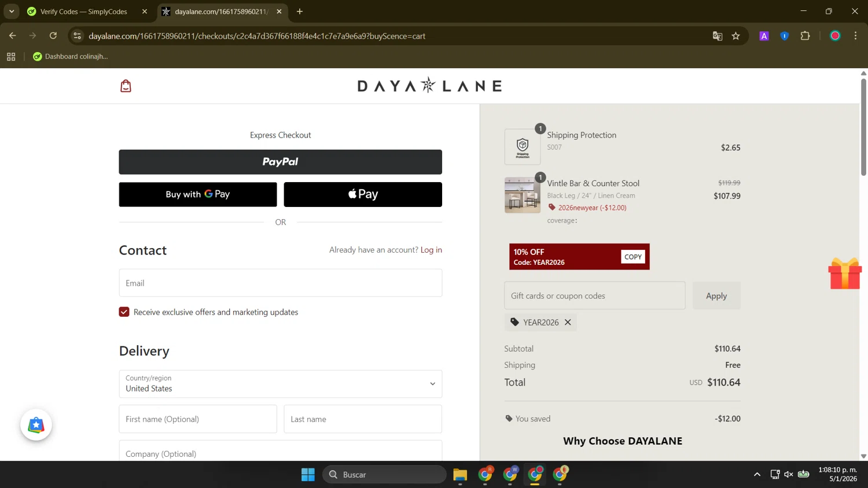
Task: Click the $110.64 total amount
Action: (723, 382)
